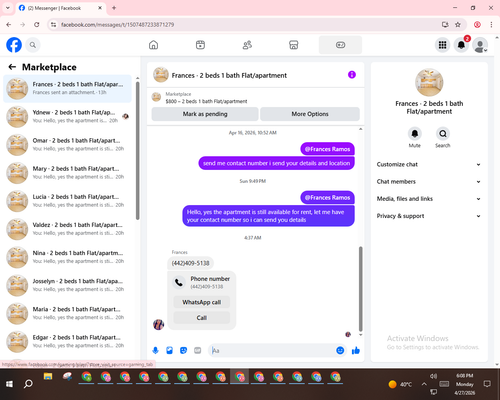Click the GIF icon in composer
500x400 pixels.
198,350
